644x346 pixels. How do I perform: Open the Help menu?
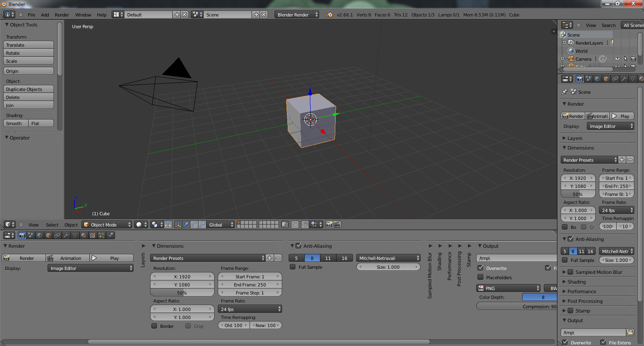click(102, 15)
